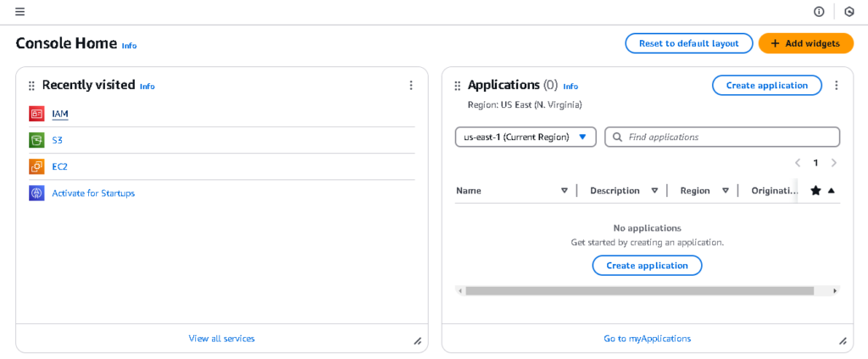This screenshot has height=359, width=868.
Task: Click the Region column header text
Action: tap(695, 191)
